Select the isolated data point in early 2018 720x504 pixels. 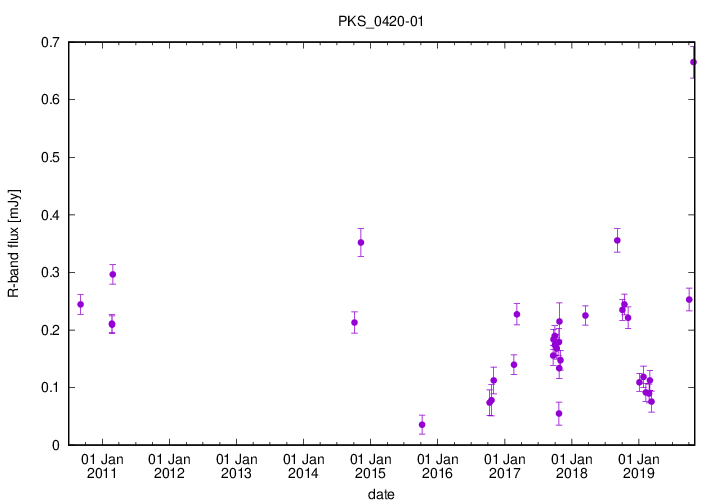(585, 316)
